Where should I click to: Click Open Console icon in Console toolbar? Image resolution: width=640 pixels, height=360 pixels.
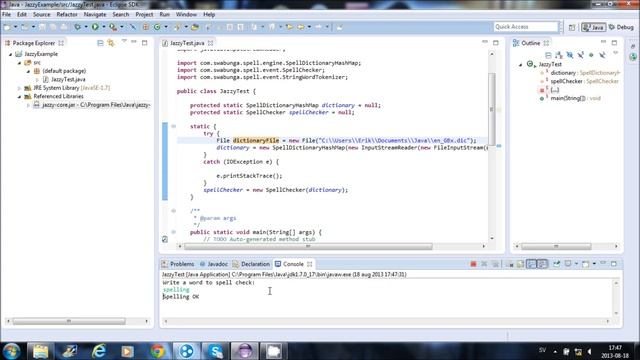pos(585,264)
